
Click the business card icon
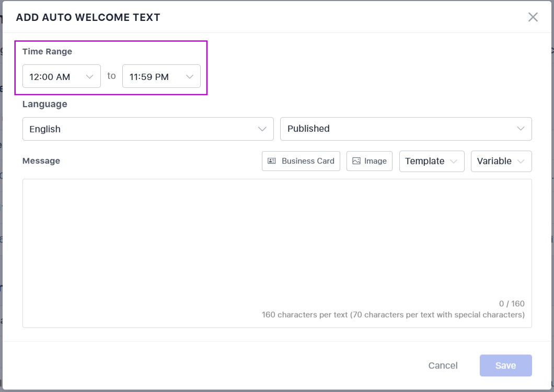coord(272,161)
